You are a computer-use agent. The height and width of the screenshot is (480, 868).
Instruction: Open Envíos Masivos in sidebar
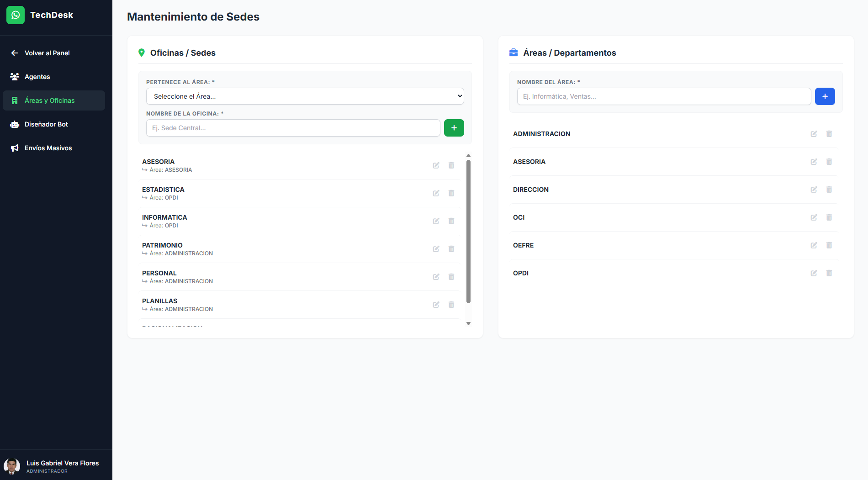pos(48,148)
